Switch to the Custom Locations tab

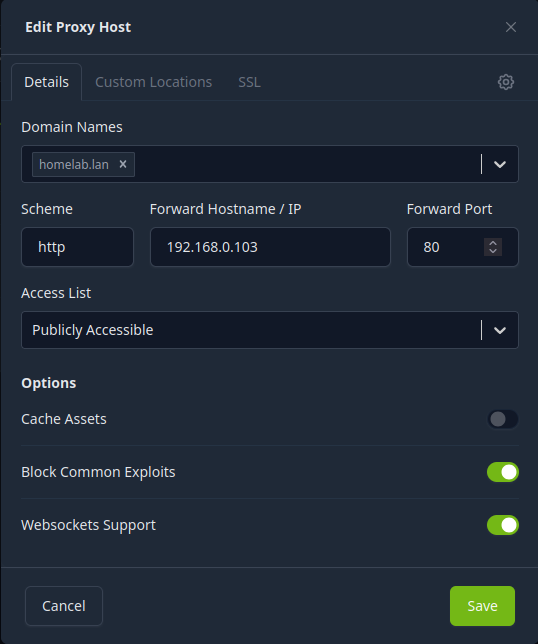click(154, 82)
